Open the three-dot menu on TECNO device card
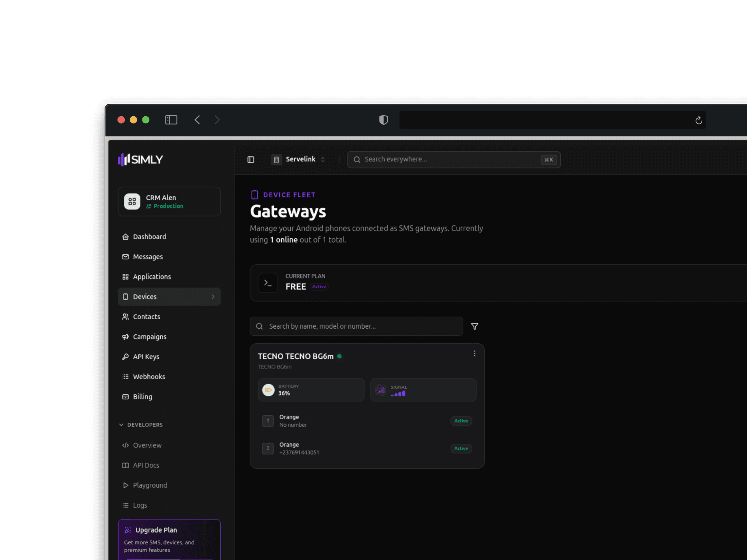747x560 pixels. pyautogui.click(x=474, y=353)
